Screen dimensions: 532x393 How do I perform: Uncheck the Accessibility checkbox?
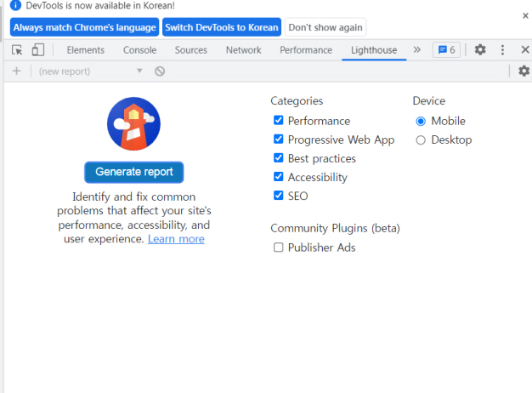click(x=278, y=176)
